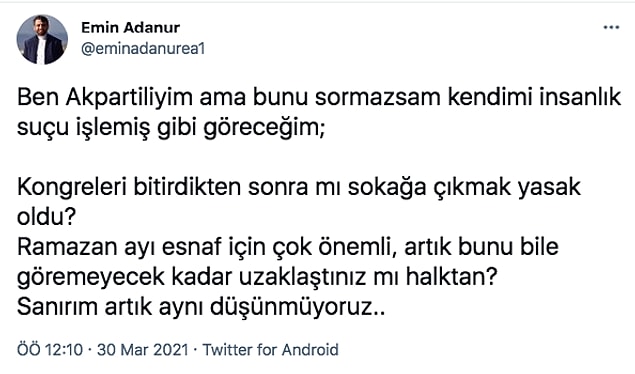The image size is (635, 374).
Task: Click the line 'Sanırım artık aynı düşünmüyoruz..'
Action: (201, 307)
